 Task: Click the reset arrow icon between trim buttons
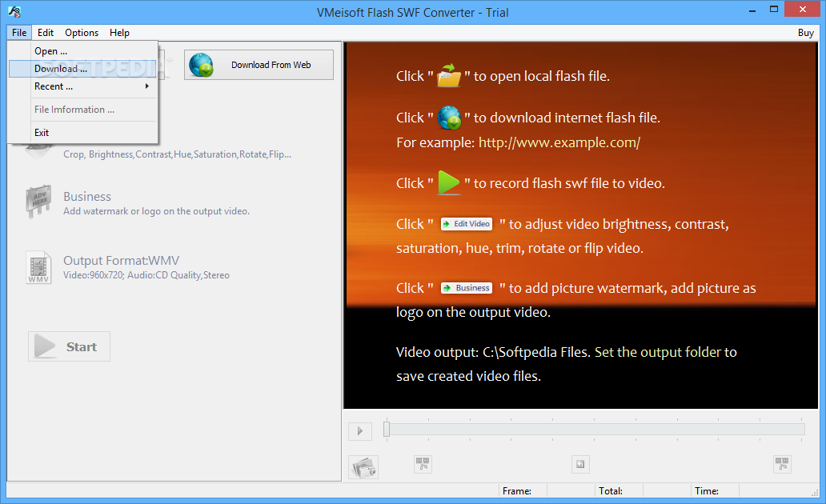pos(580,464)
